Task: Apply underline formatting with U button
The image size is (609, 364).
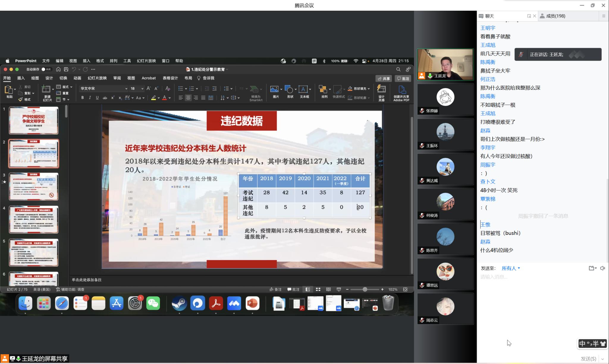Action: click(97, 97)
